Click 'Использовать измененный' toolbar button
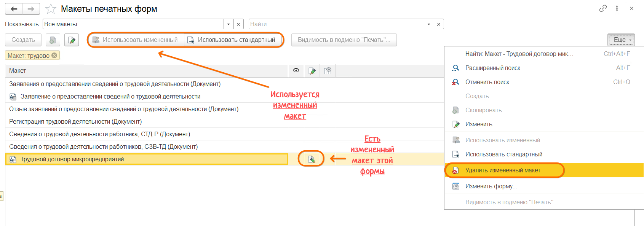 coord(136,40)
